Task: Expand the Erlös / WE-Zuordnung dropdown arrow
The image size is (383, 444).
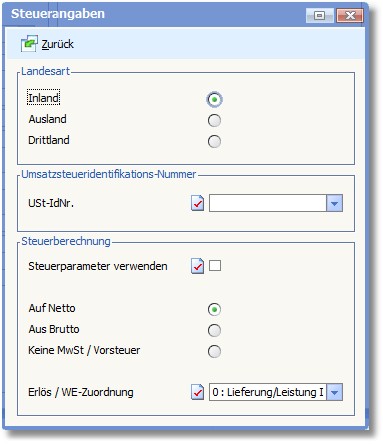Action: point(334,392)
